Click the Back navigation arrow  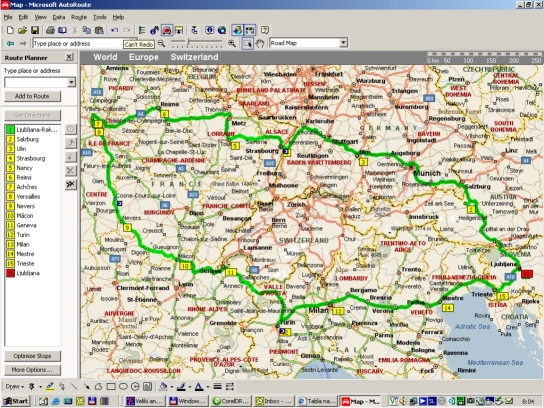pos(10,43)
